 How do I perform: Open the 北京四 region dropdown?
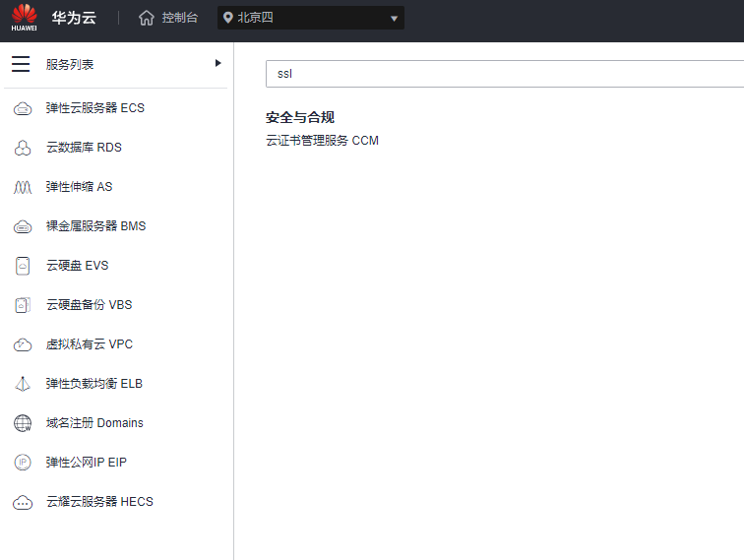311,18
